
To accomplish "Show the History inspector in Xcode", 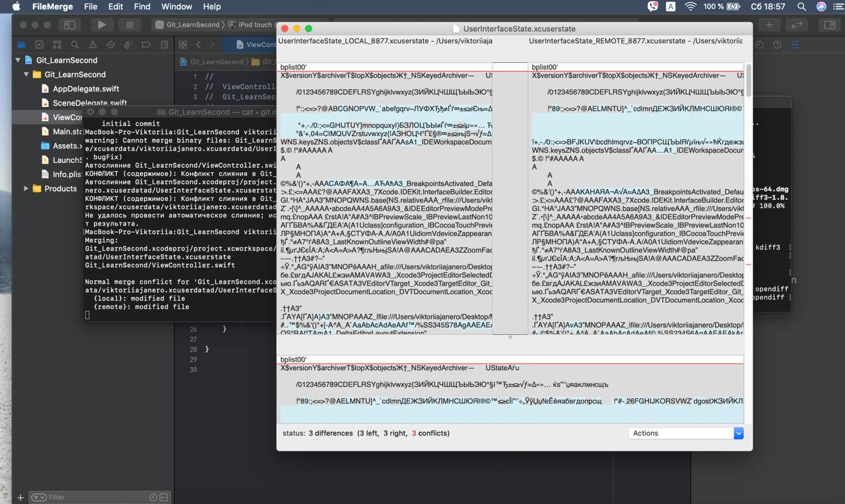I will click(x=759, y=45).
